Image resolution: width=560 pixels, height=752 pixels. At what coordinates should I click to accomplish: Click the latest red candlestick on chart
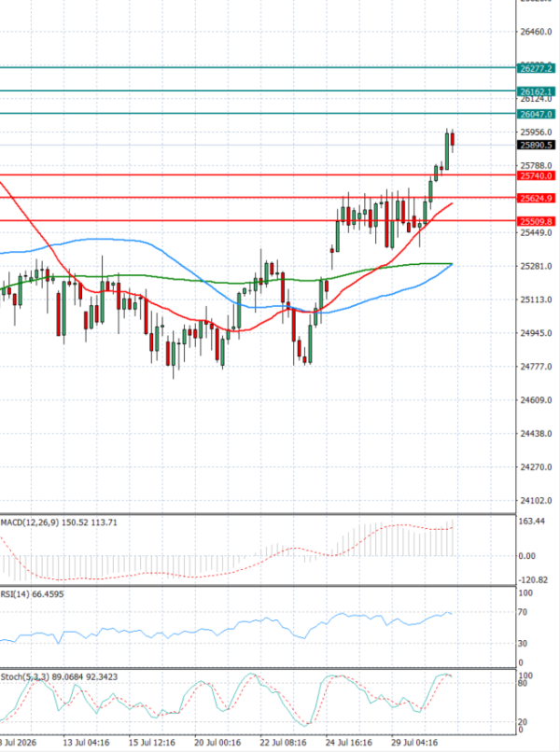[452, 140]
